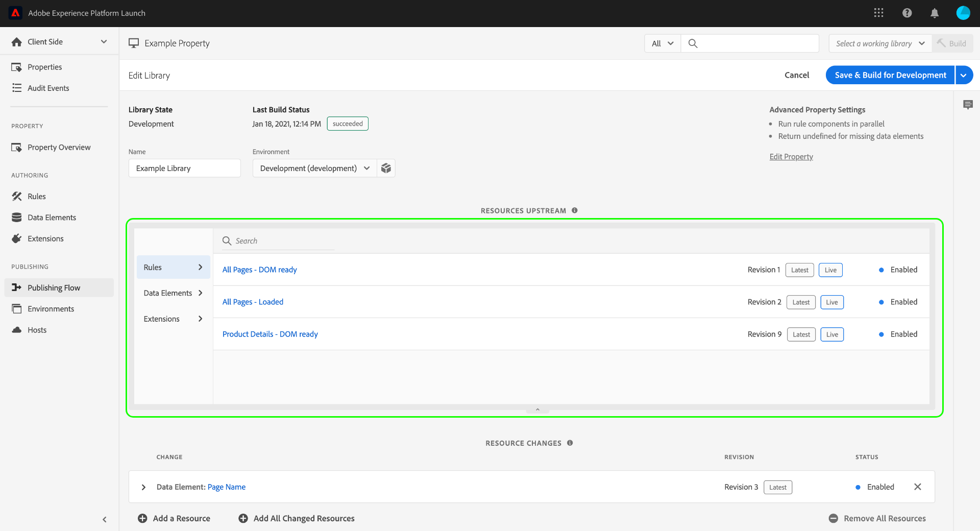
Task: Click the Latest badge for Page Name
Action: coord(778,487)
